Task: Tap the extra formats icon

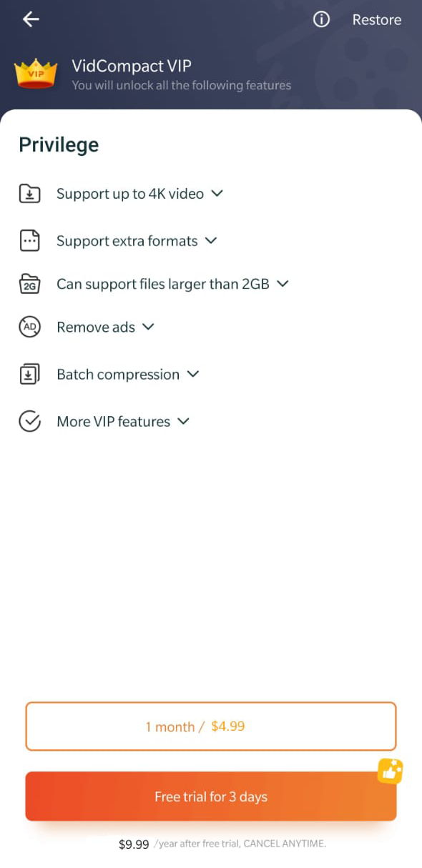Action: (x=29, y=241)
